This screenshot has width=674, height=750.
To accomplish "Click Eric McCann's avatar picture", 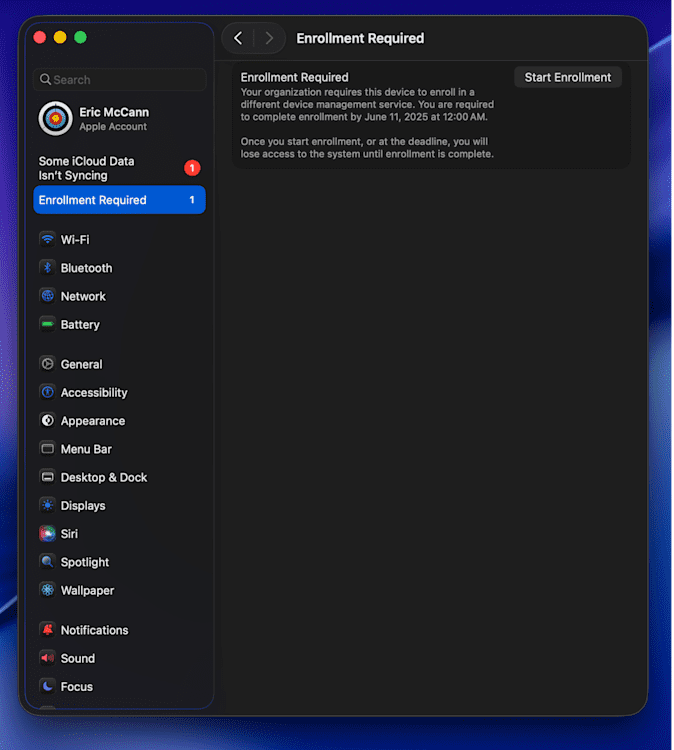I will [55, 118].
